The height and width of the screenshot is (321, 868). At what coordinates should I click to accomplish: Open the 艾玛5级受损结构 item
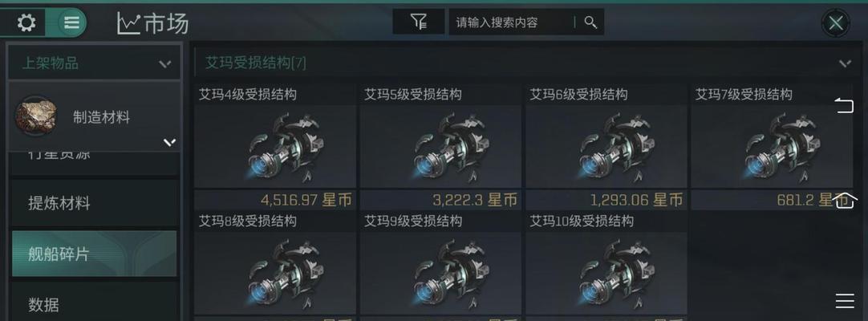coord(440,147)
